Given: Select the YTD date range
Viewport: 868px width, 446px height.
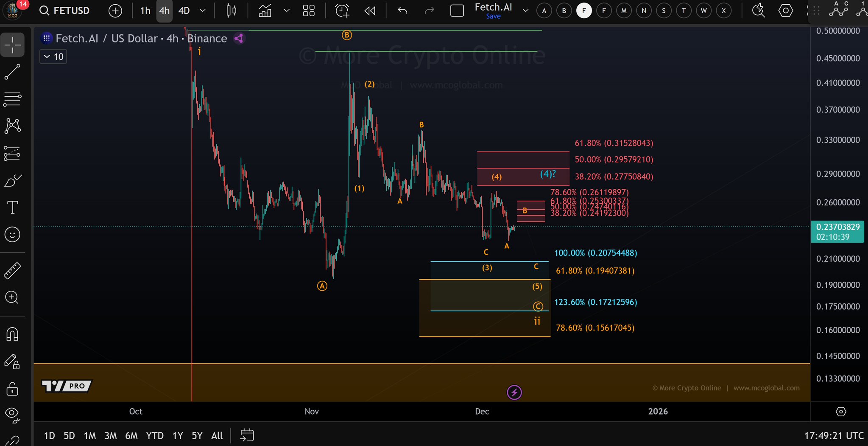Looking at the screenshot, I should (x=154, y=435).
